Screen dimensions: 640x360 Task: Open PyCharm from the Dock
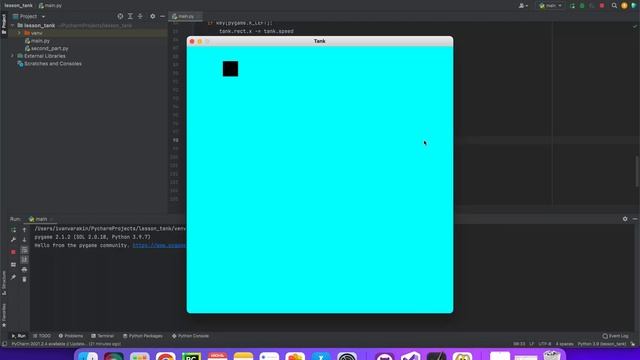pos(191,357)
